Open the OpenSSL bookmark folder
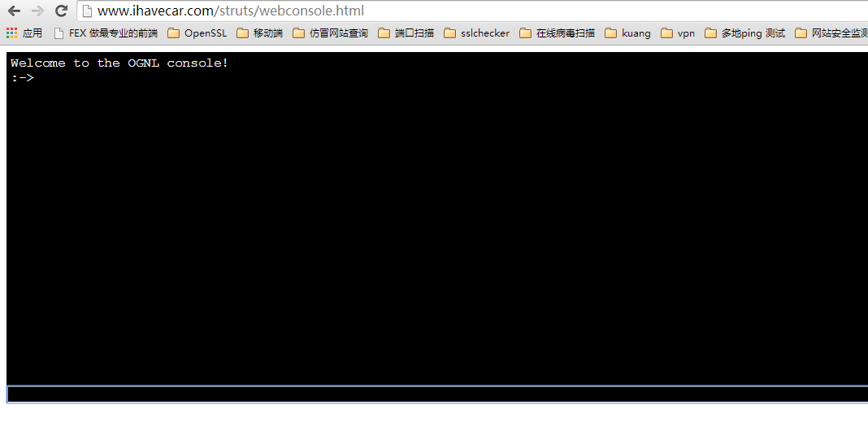Screen dimensions: 868x422 [x=197, y=33]
